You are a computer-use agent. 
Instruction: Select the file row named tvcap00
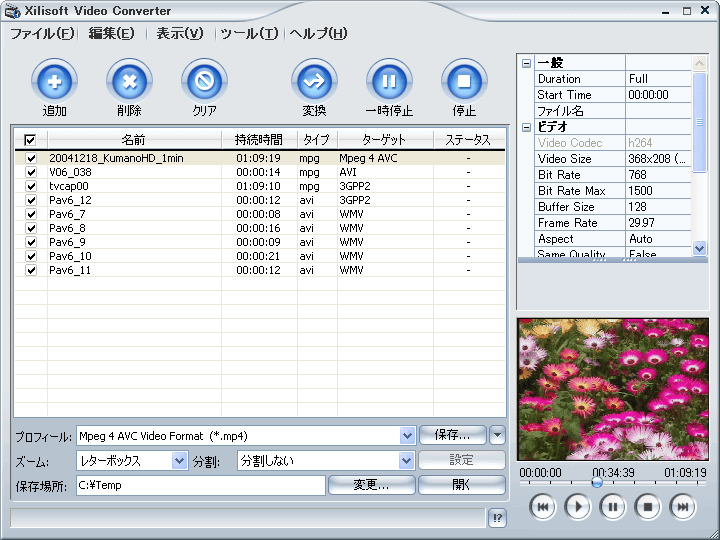(260, 186)
